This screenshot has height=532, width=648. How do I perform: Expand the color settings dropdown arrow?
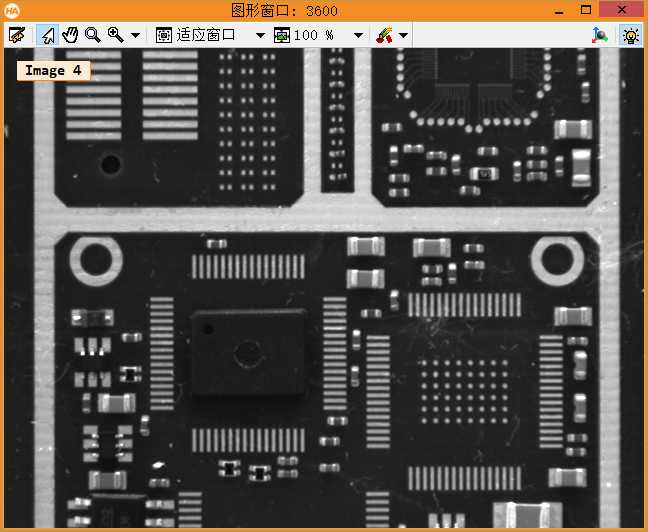403,36
